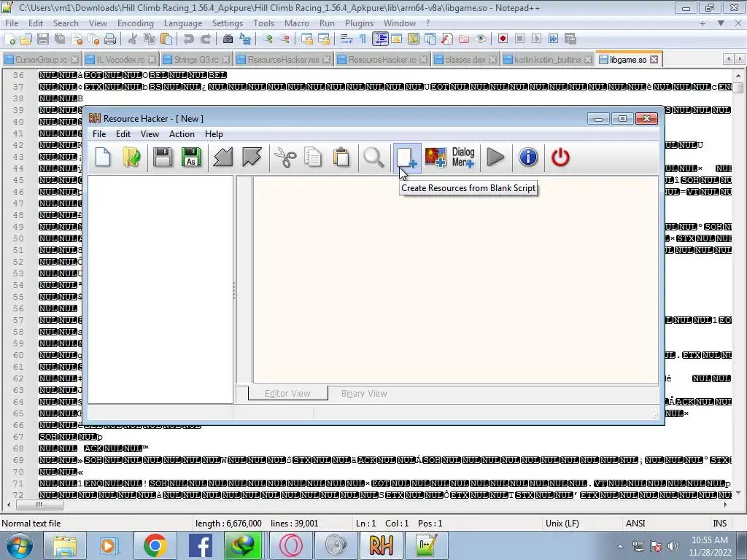Click Create Resources from Blank Script icon
The image size is (747, 560).
click(x=407, y=157)
